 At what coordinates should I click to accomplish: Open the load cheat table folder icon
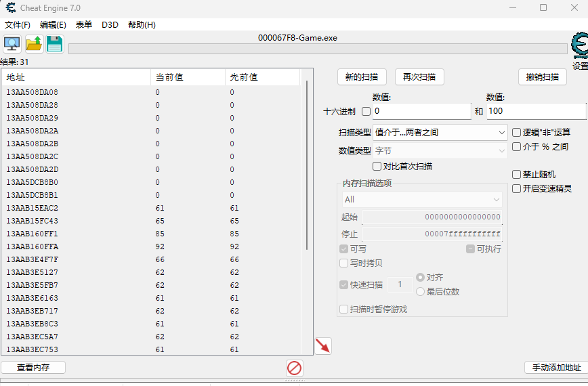[34, 44]
